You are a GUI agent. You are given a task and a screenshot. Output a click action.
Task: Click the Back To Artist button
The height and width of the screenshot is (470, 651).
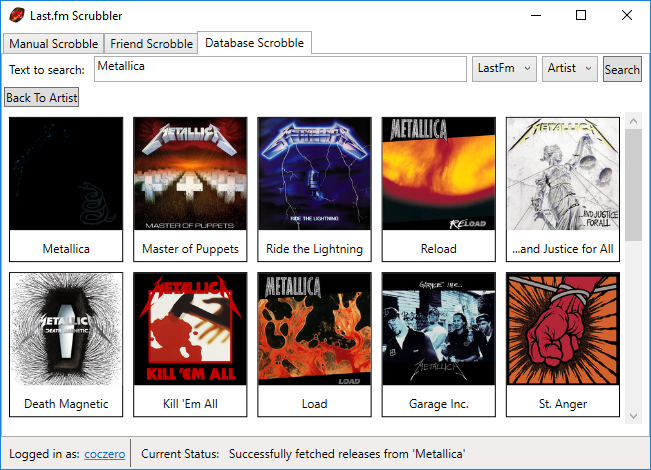point(42,98)
